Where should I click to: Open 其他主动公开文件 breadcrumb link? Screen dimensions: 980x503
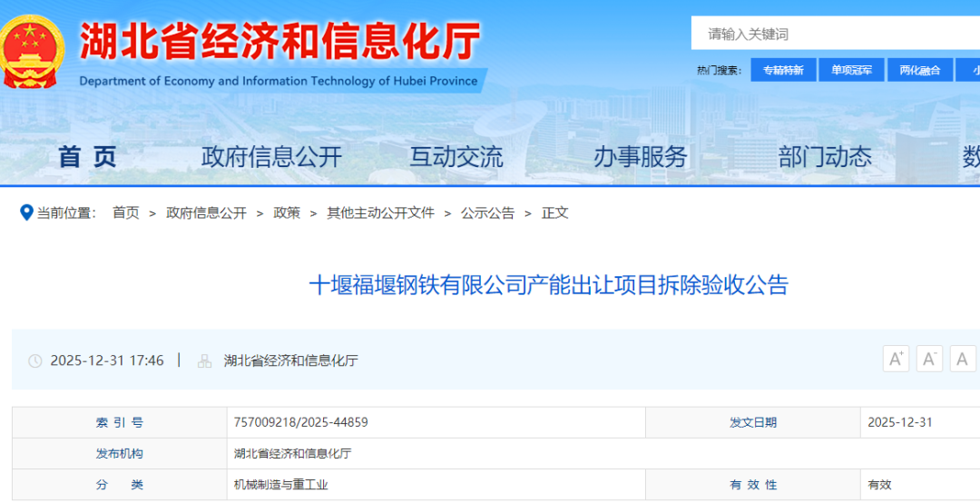coord(380,212)
